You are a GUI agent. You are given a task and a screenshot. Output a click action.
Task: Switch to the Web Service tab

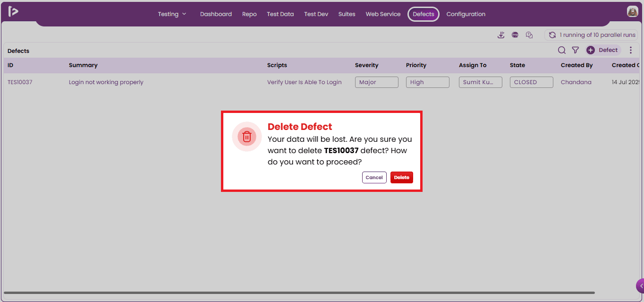click(x=383, y=14)
